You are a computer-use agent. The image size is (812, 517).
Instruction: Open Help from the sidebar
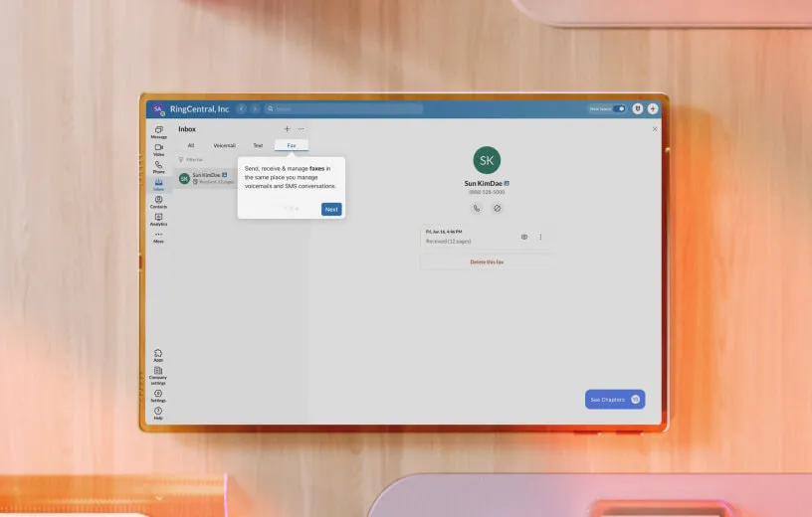point(158,414)
